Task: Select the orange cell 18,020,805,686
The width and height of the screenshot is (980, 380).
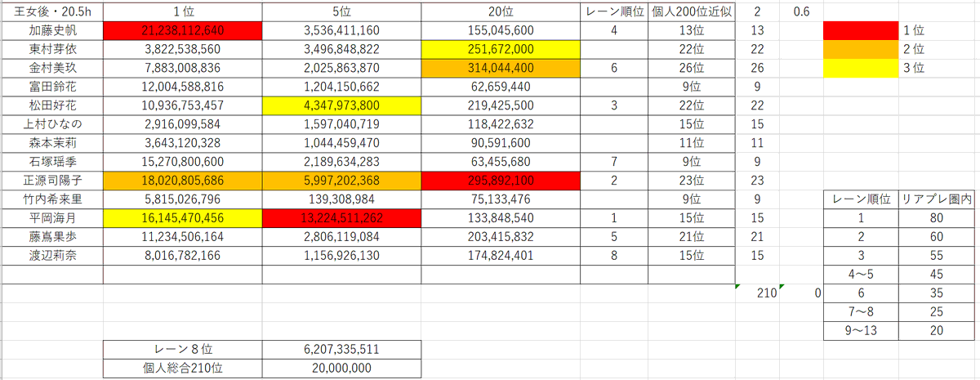Action: pos(183,181)
